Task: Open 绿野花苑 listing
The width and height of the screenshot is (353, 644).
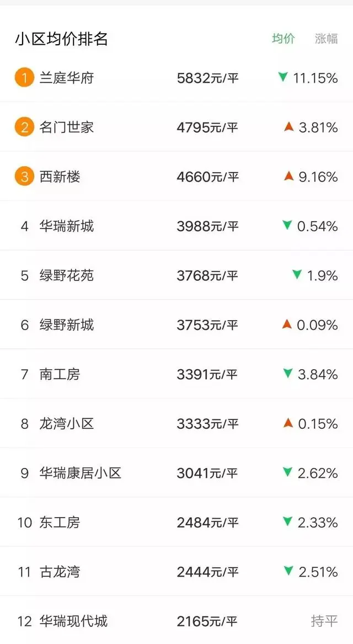Action: (176, 275)
